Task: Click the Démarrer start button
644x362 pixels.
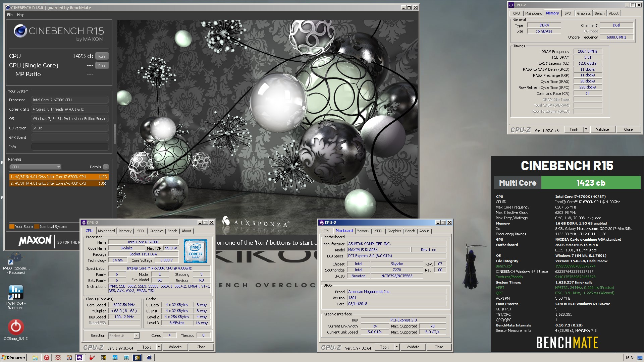Action: pos(13,358)
